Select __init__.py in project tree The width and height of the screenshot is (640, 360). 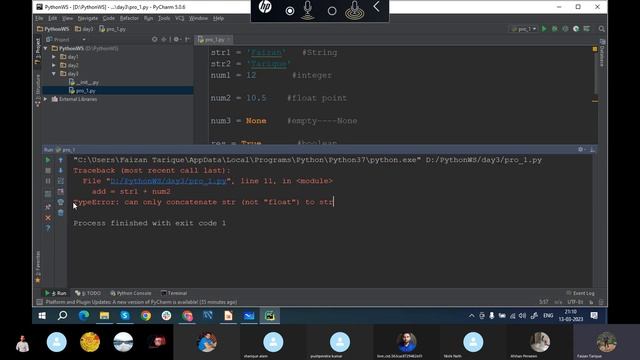[84, 82]
